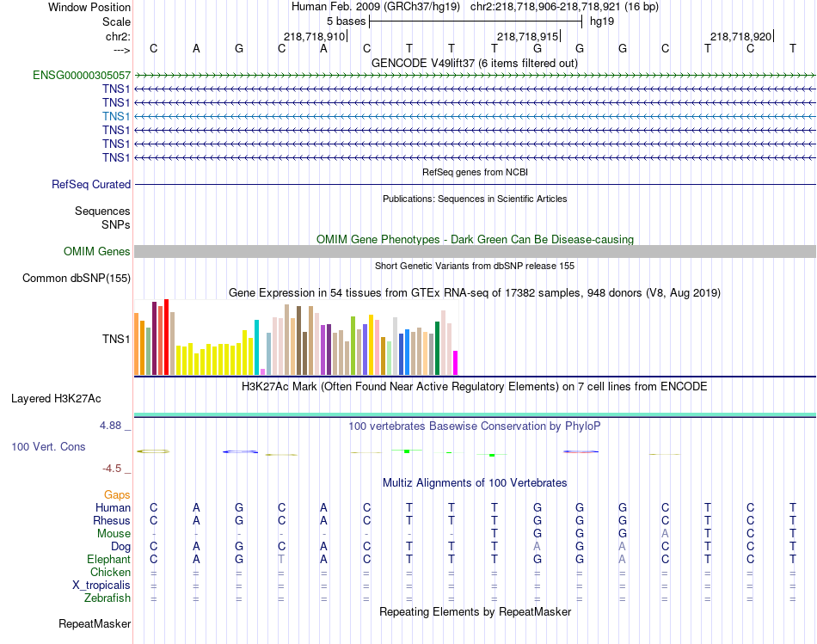The height and width of the screenshot is (644, 817).
Task: Click the 218,718,915 coordinate marker
Action: pyautogui.click(x=527, y=36)
